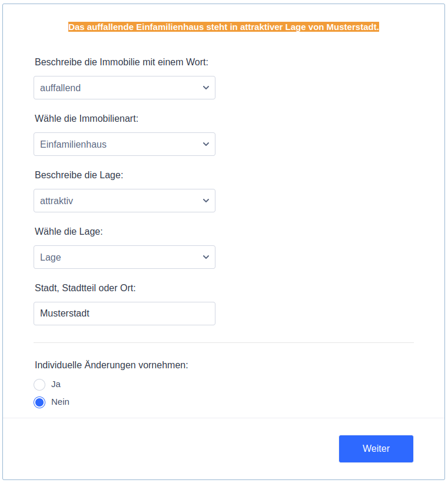Click 'Individuelle Änderungen vornehmen' heading
The width and height of the screenshot is (448, 483).
coord(111,365)
